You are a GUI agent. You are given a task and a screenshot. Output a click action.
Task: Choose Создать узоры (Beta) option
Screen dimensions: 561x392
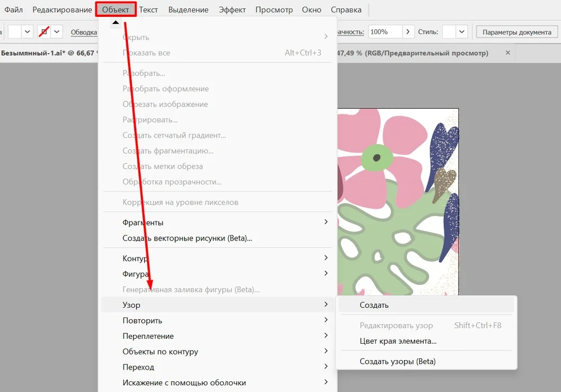[397, 361]
